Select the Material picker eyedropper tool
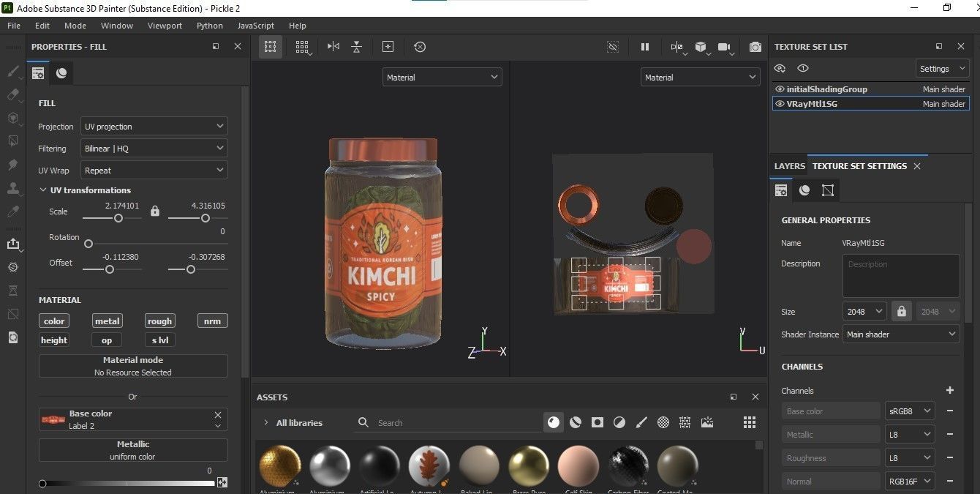980x494 pixels. point(12,212)
